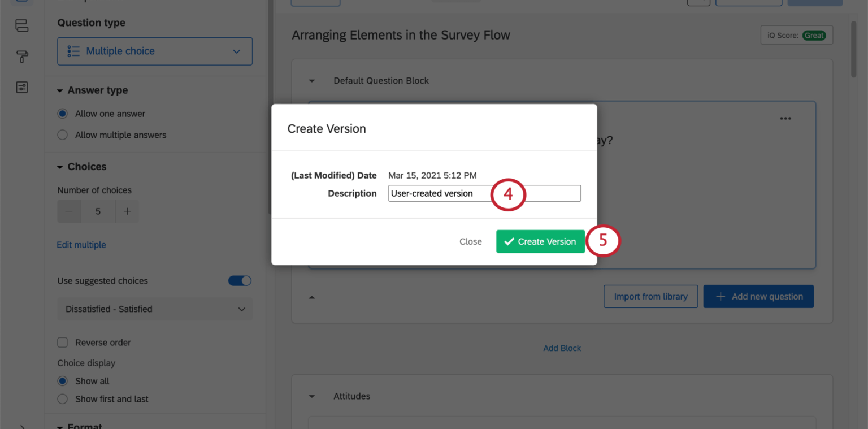Image resolution: width=868 pixels, height=429 pixels.
Task: Click Close in the Create Version dialog
Action: pos(470,241)
